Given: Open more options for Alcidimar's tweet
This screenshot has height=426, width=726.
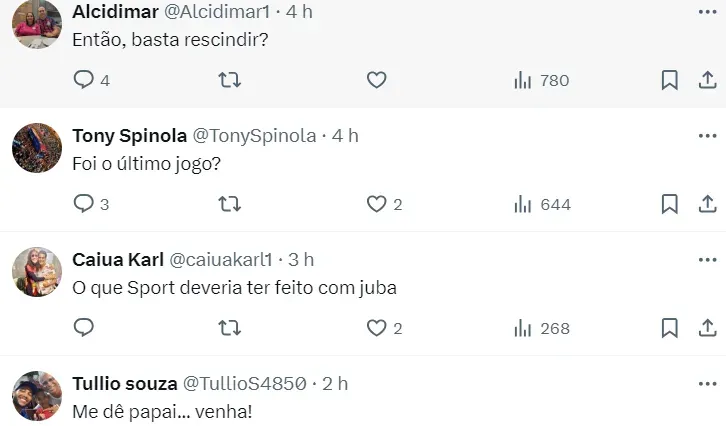Looking at the screenshot, I should pyautogui.click(x=706, y=11).
